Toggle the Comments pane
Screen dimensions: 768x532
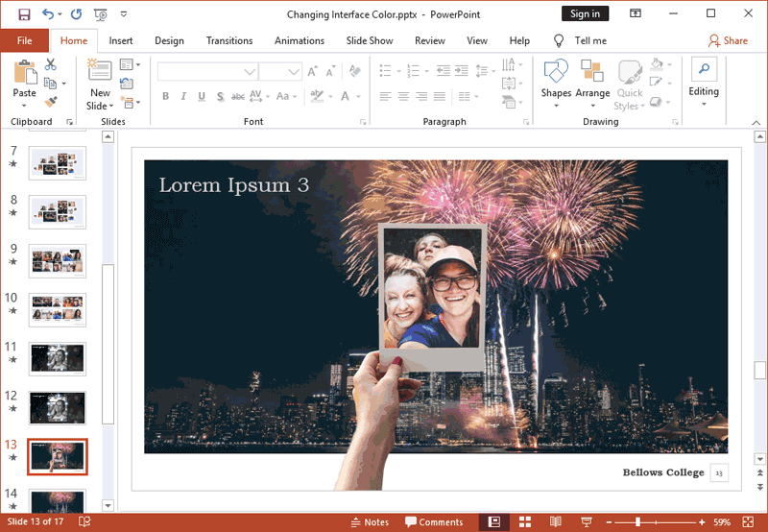tap(434, 522)
